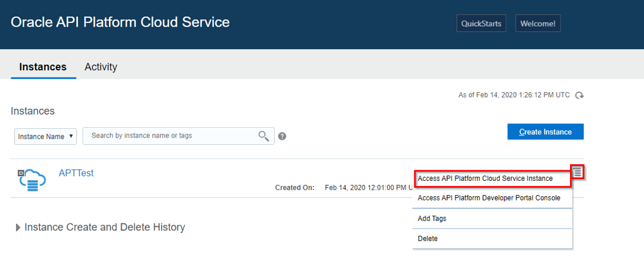
Task: Select Add Tags from the menu
Action: point(492,219)
